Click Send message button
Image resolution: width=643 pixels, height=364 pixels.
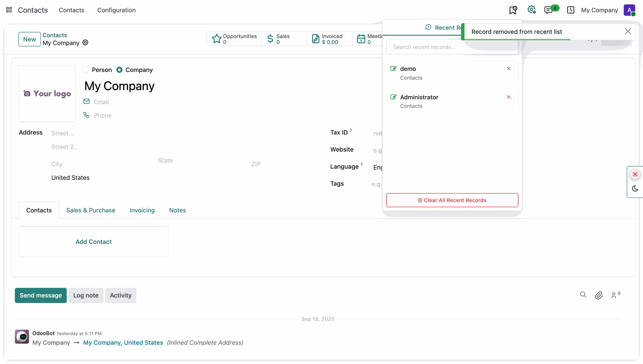pyautogui.click(x=41, y=295)
